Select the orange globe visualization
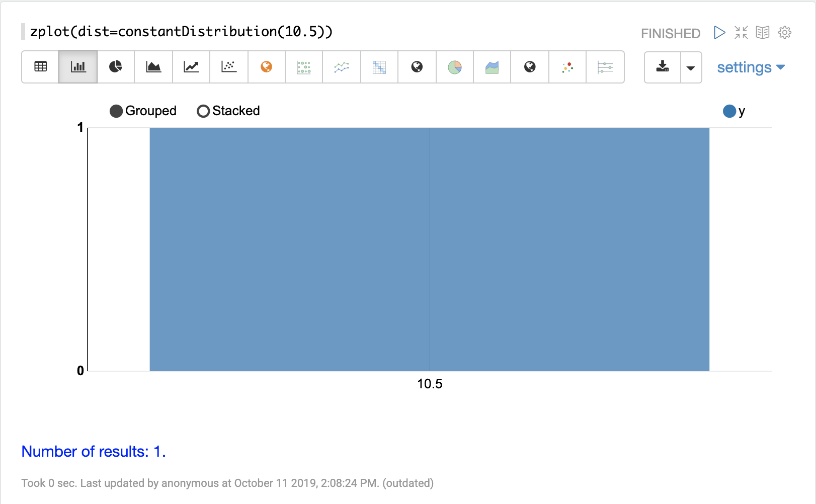Screen dimensions: 816x504 click(267, 67)
